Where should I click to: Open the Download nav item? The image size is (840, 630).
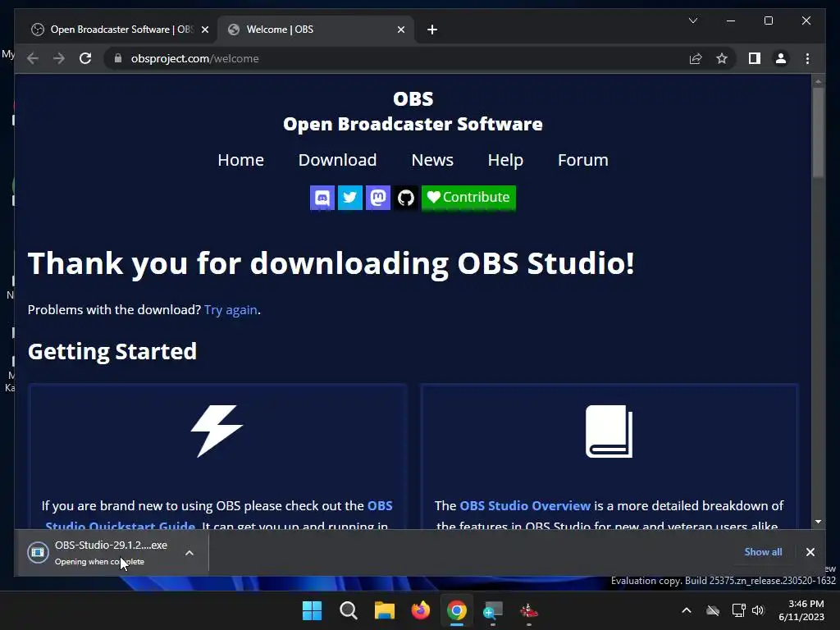(337, 160)
